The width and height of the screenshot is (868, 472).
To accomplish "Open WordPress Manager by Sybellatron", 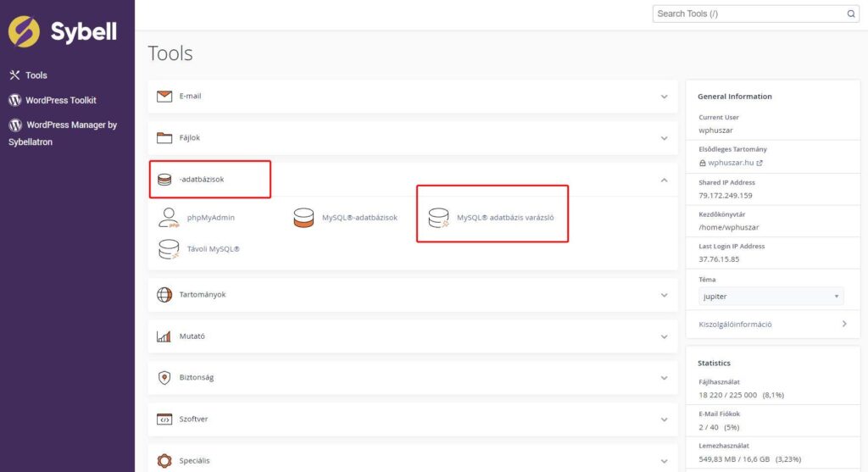I will (x=63, y=133).
